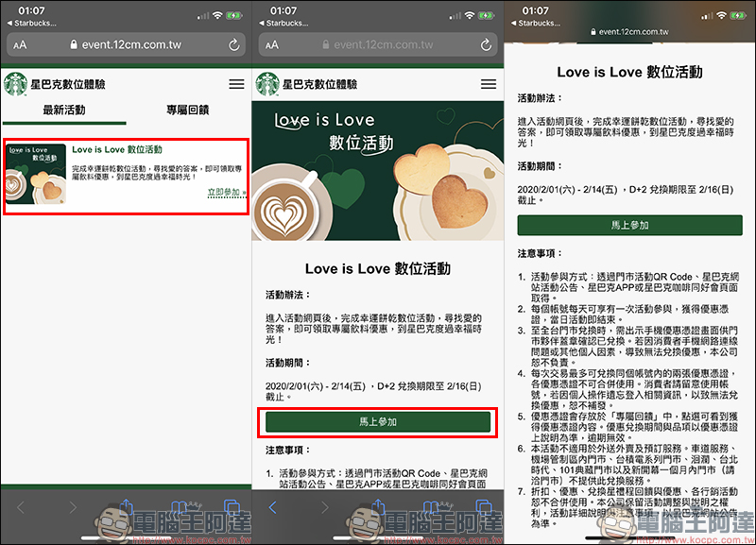756x545 pixels.
Task: Tap the reload icon in the left phone's address bar
Action: point(233,45)
